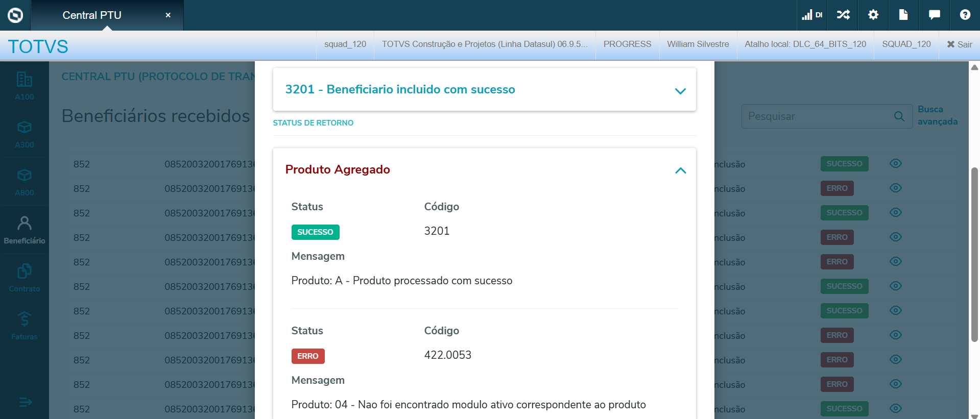Screen dimensions: 980x419
Task: Click the eye icon on first ERRO row
Action: click(x=895, y=188)
